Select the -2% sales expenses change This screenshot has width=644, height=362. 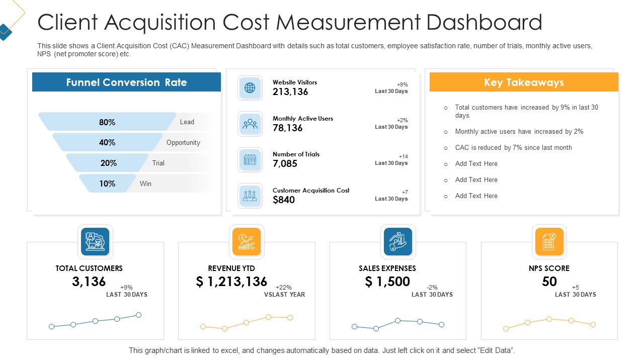[x=432, y=288]
